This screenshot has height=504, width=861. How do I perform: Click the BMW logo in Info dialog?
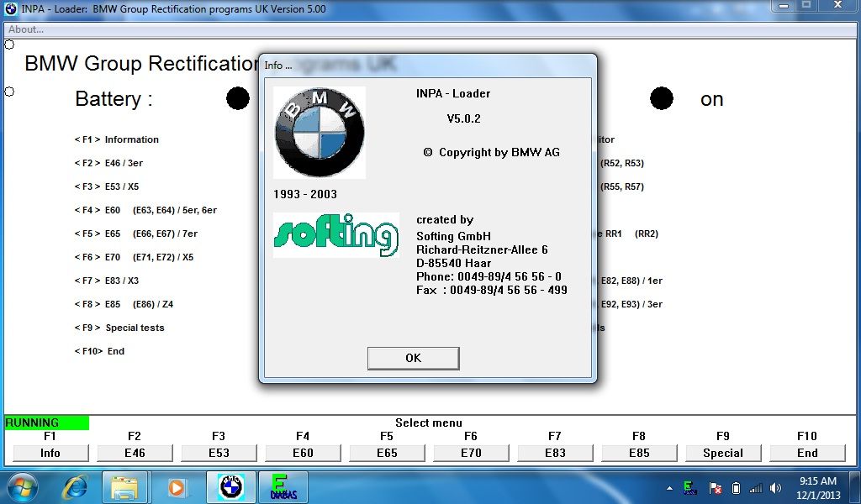319,132
